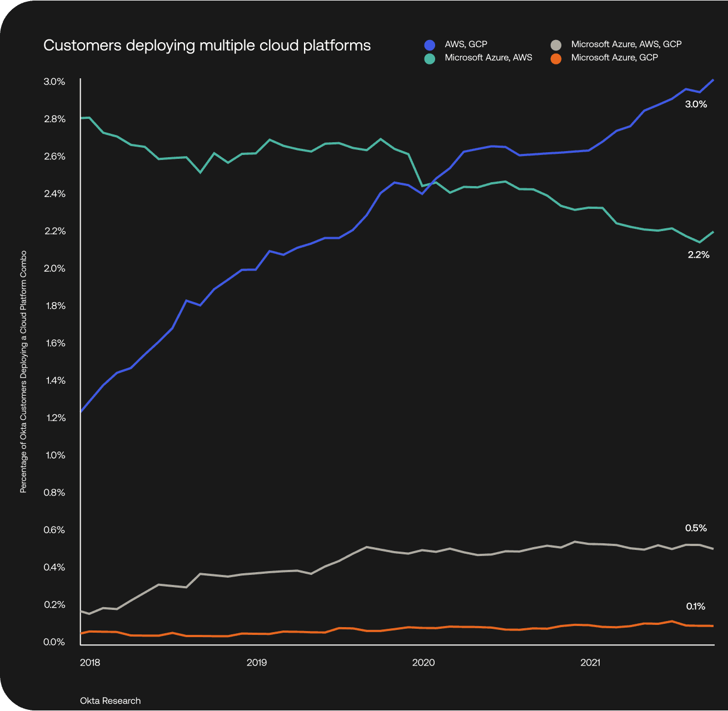
Task: Click the 2021 x-axis label
Action: click(590, 662)
